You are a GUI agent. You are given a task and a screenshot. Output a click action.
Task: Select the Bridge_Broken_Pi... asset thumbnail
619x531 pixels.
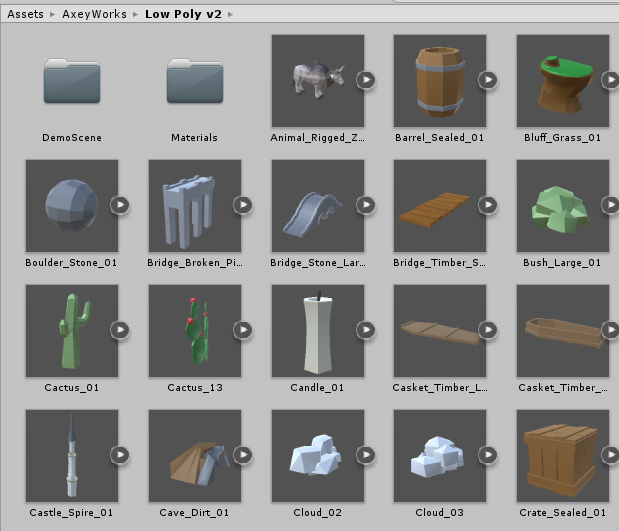coord(195,206)
